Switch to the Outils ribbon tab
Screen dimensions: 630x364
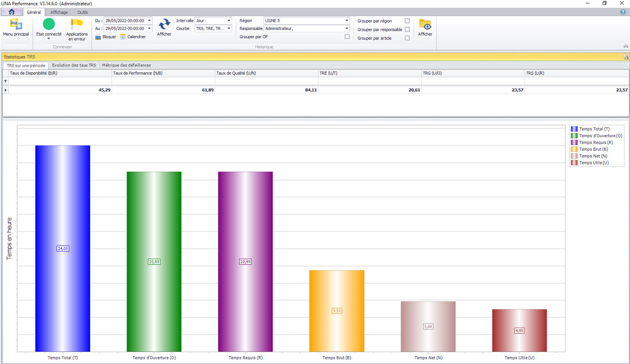pyautogui.click(x=82, y=12)
